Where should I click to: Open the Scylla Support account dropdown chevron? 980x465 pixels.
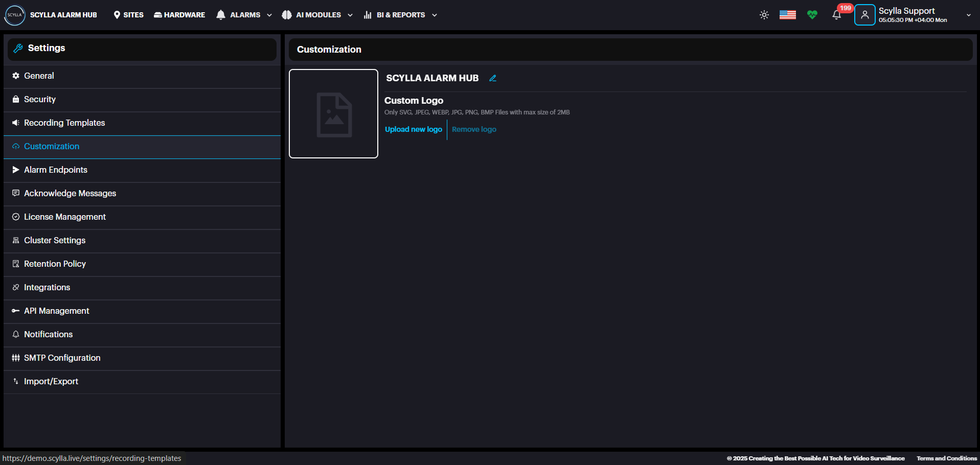point(968,15)
